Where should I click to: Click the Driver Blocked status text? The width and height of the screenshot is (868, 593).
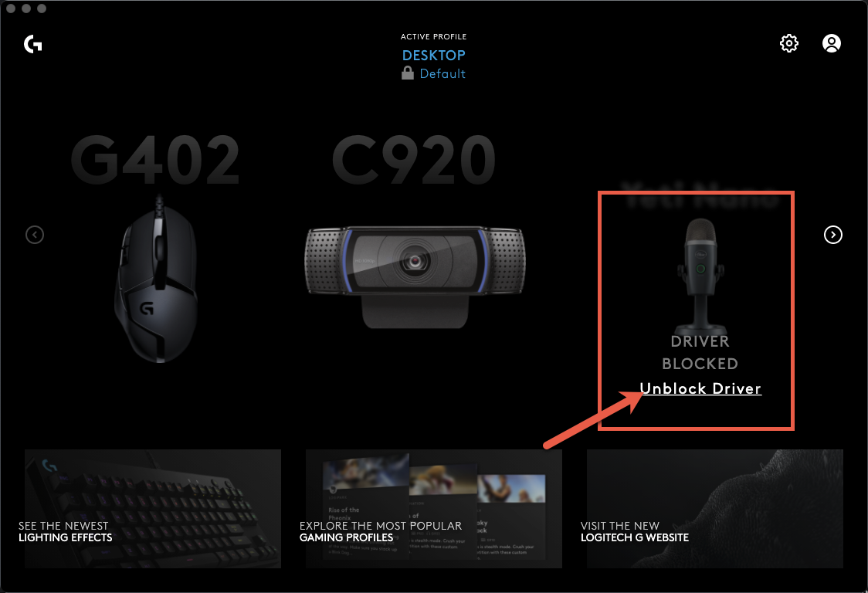(x=700, y=353)
